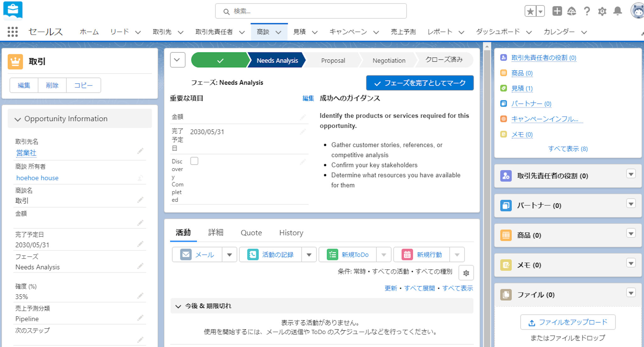Toggle the Discovery Completed checkbox
Viewport: 644px width, 347px height.
pos(194,161)
